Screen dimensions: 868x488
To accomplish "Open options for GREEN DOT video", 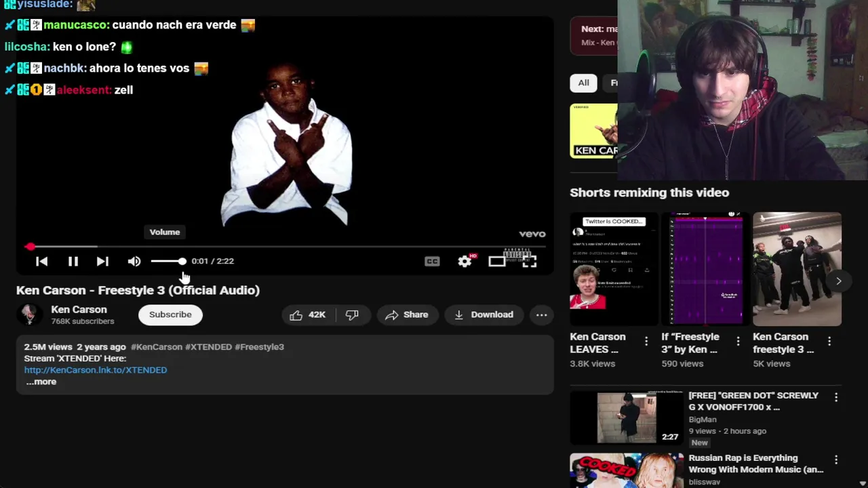I will click(x=836, y=397).
